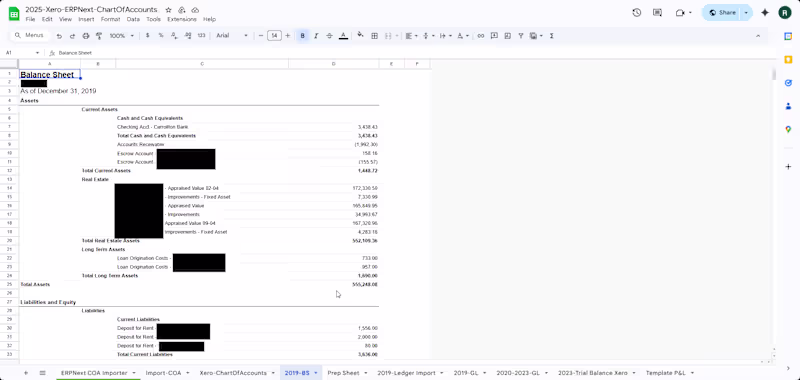The height and width of the screenshot is (380, 800).
Task: Click the Menus search box
Action: point(30,36)
